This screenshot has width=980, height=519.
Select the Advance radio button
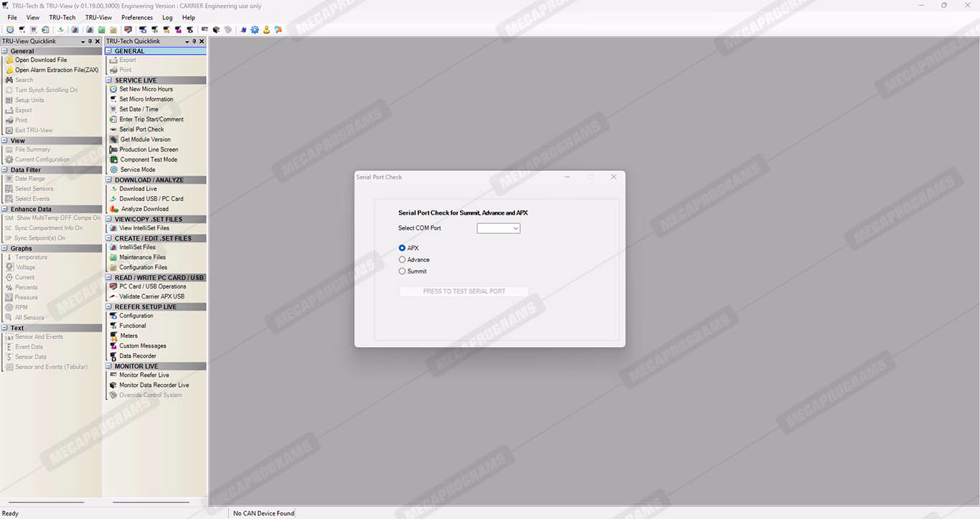[402, 260]
